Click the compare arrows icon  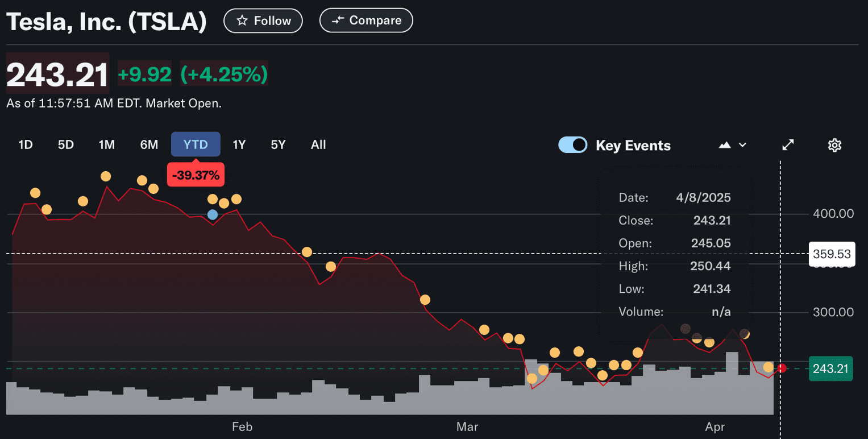pos(338,21)
